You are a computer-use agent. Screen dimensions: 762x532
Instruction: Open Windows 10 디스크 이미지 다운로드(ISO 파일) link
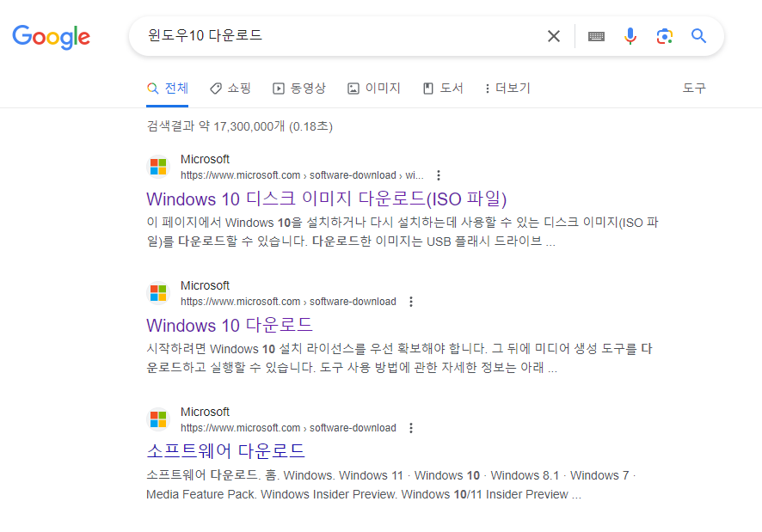pos(327,199)
